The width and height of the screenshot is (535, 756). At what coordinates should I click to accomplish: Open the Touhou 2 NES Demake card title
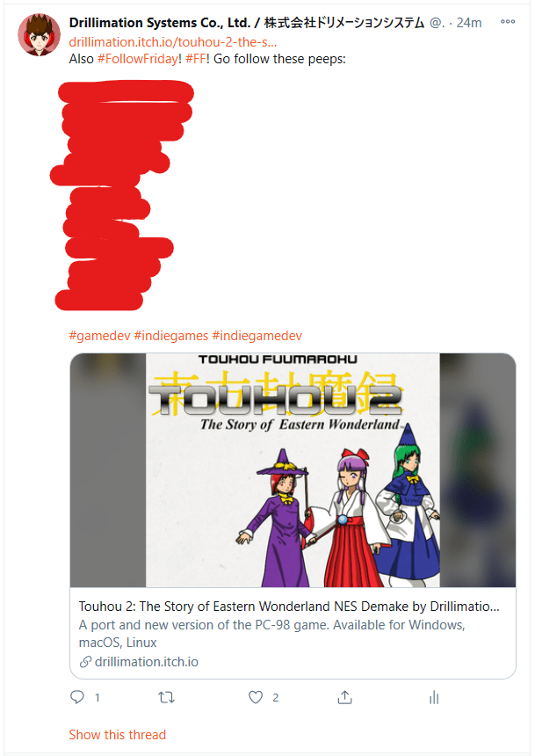[x=289, y=606]
